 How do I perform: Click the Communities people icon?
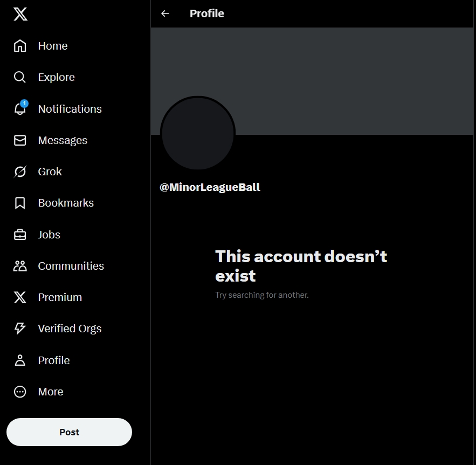20,266
